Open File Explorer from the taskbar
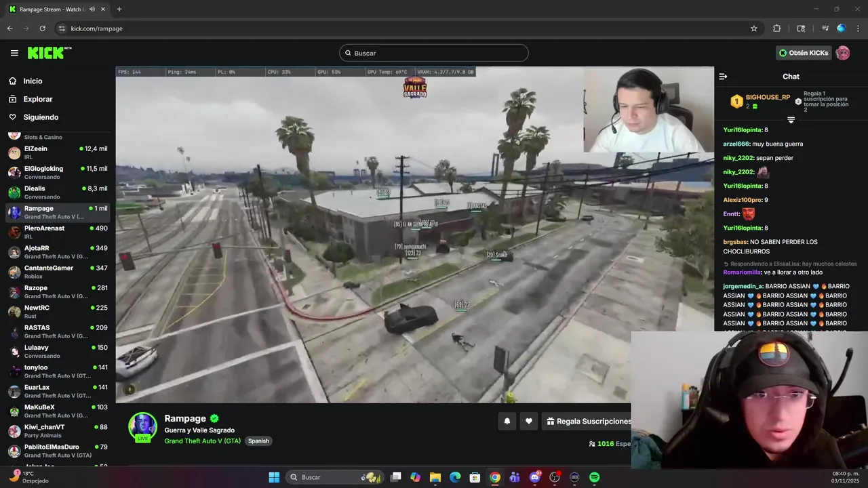Viewport: 868px width, 488px height. click(x=435, y=477)
